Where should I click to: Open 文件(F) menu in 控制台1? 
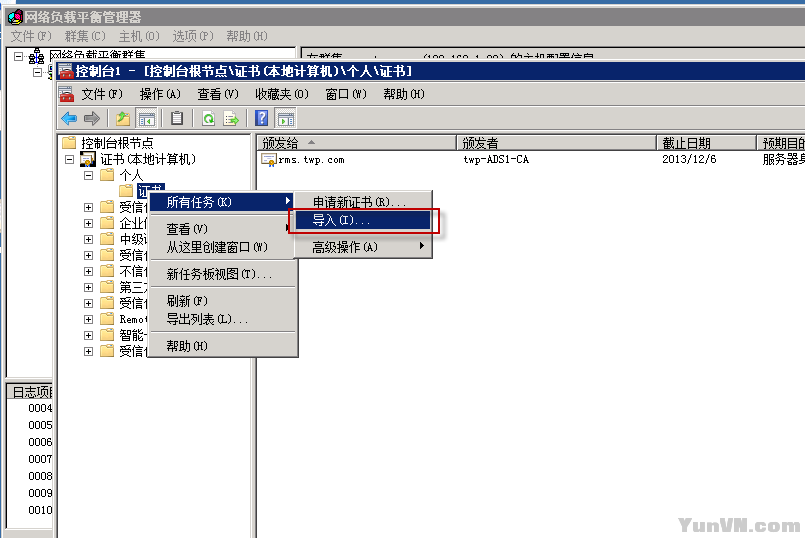(x=102, y=94)
